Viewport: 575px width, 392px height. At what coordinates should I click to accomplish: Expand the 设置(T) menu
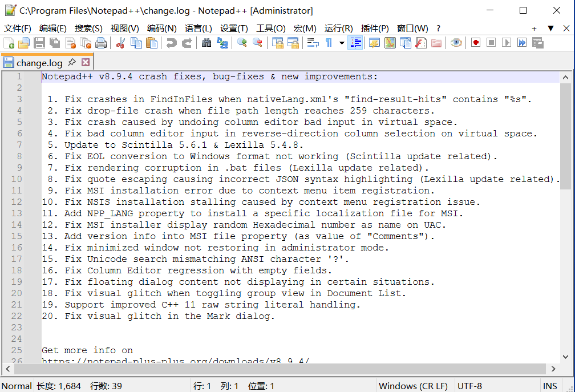[234, 28]
